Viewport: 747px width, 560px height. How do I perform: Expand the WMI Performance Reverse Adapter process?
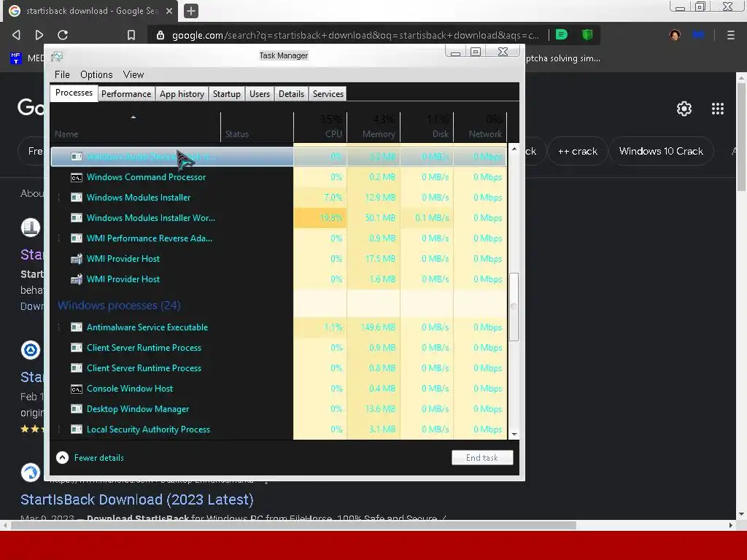(x=59, y=238)
